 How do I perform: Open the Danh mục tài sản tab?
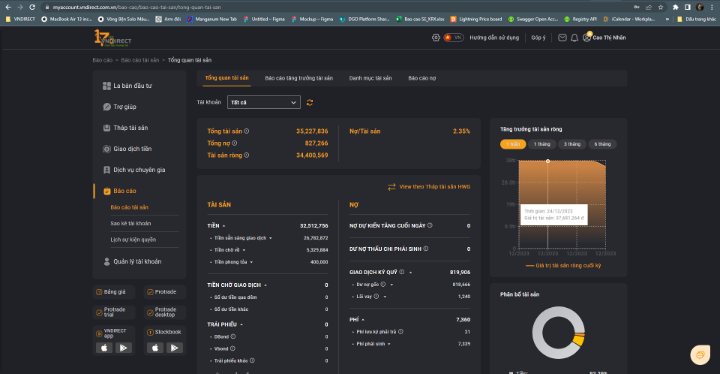point(371,78)
